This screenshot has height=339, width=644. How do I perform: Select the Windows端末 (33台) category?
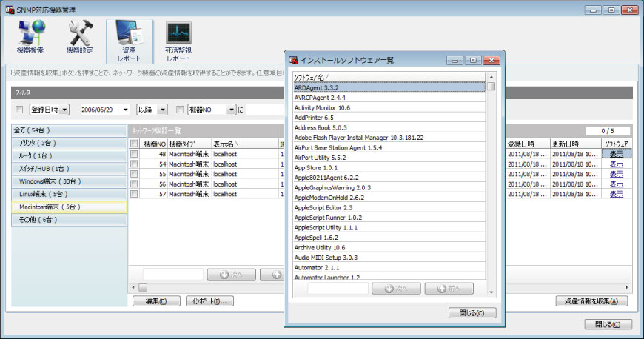[69, 181]
